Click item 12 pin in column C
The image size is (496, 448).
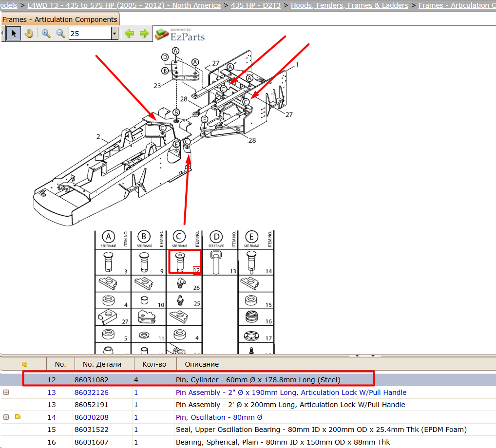click(x=180, y=262)
